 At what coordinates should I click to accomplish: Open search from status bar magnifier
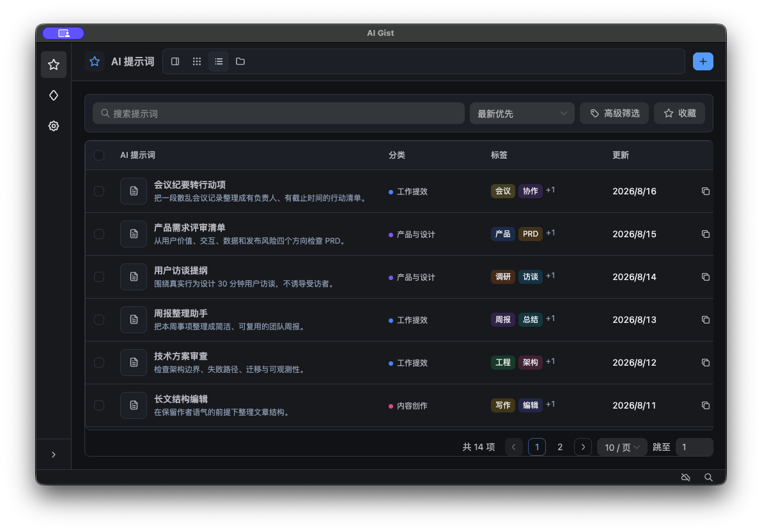coord(708,477)
